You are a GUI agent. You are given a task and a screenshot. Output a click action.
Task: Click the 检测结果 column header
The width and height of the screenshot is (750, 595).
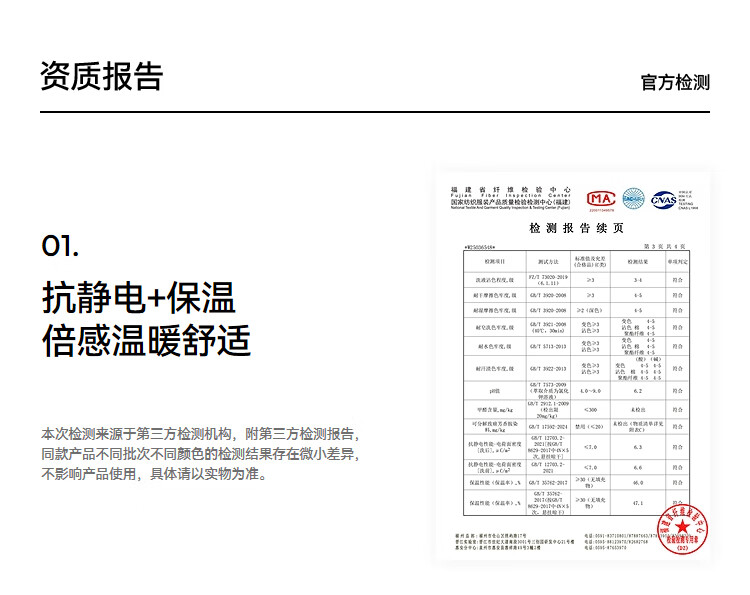[638, 262]
